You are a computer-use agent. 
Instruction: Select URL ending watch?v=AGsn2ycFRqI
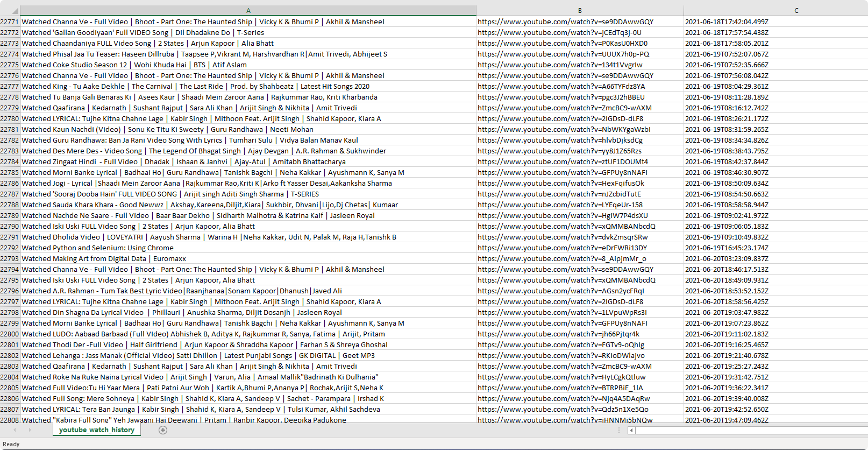(580, 291)
